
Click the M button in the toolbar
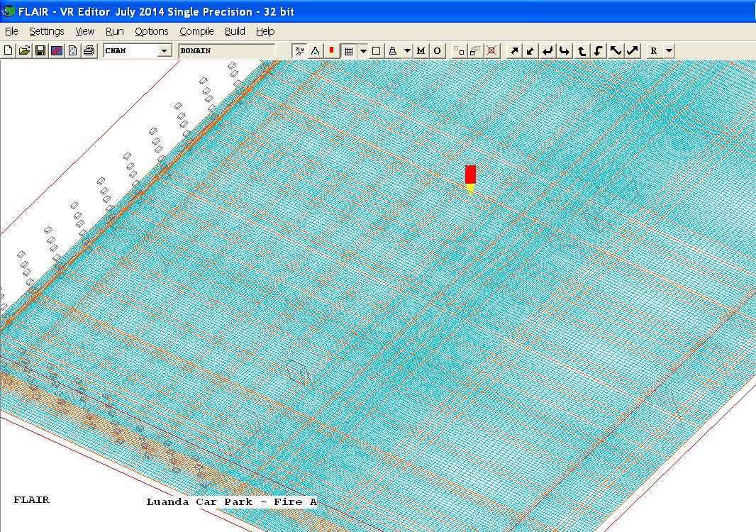pos(421,51)
